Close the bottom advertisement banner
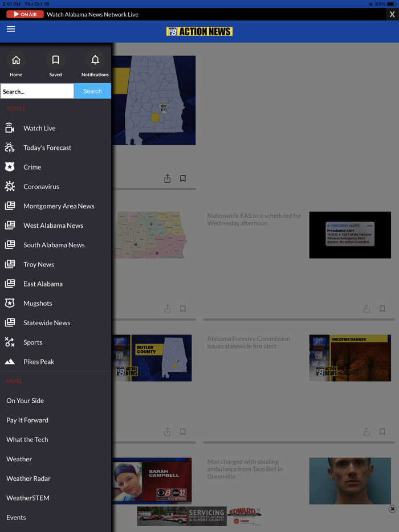Viewport: 399px width, 532px height. 393,509
